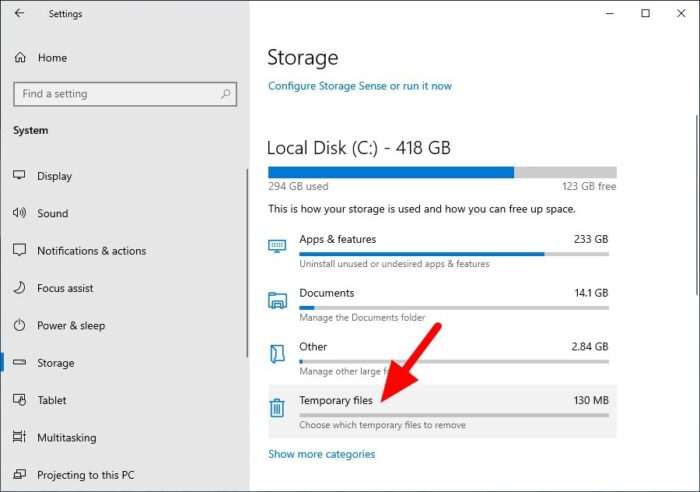Click the back arrow in Settings

pos(19,13)
